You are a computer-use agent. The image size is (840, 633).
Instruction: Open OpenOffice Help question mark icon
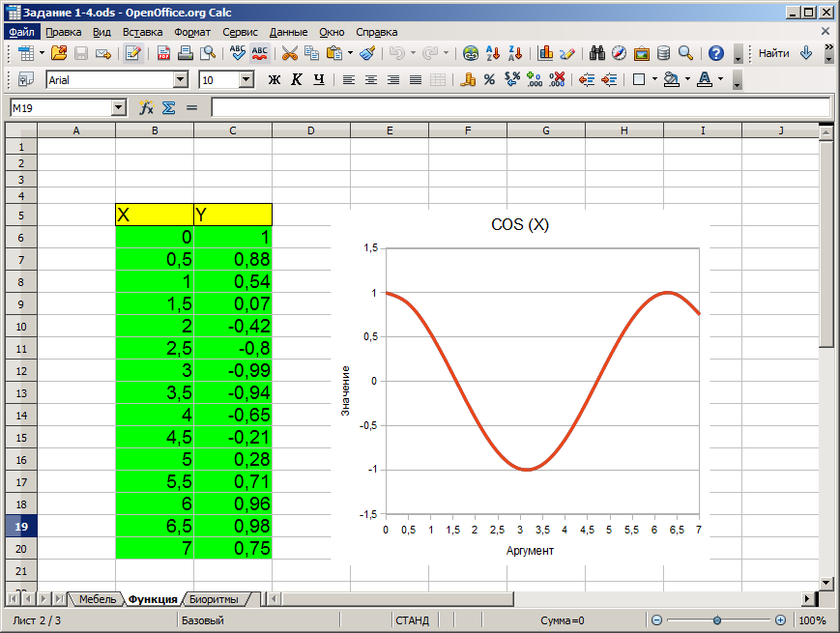pyautogui.click(x=715, y=53)
